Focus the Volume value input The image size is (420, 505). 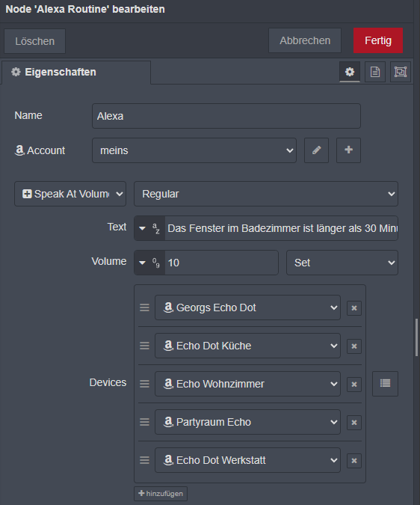click(221, 263)
